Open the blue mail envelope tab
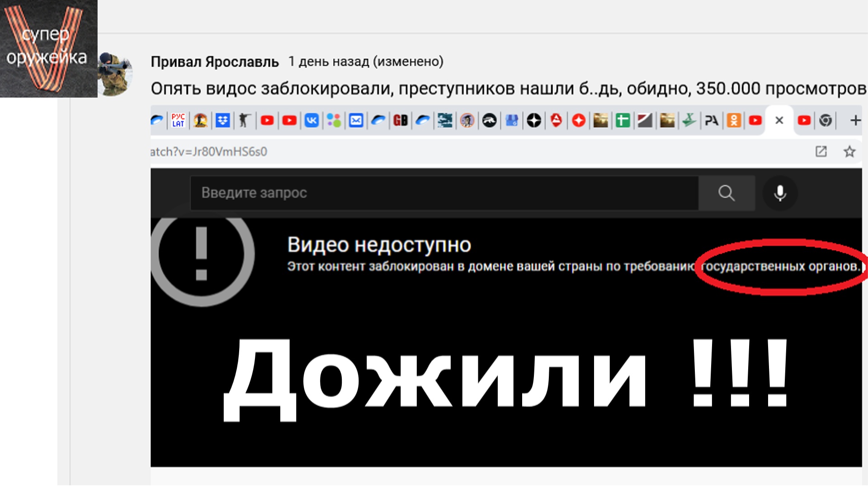This screenshot has height=488, width=868. click(356, 121)
